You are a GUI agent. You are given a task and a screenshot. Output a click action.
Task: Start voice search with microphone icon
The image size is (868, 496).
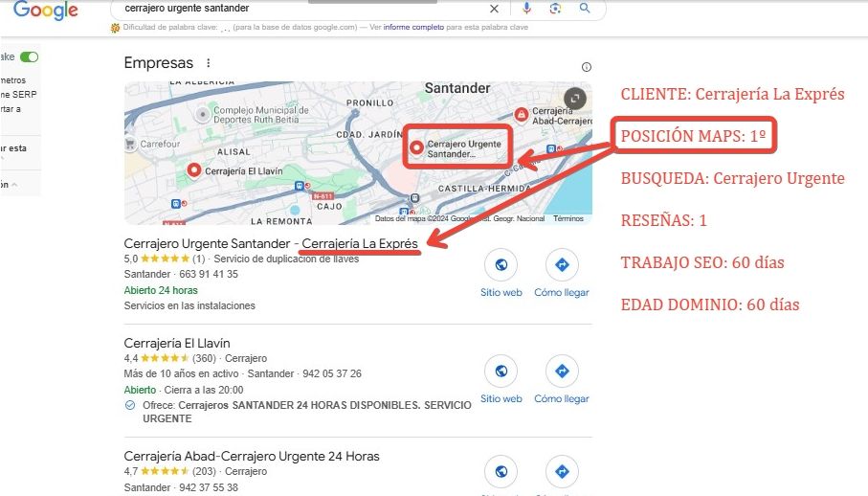(x=526, y=8)
